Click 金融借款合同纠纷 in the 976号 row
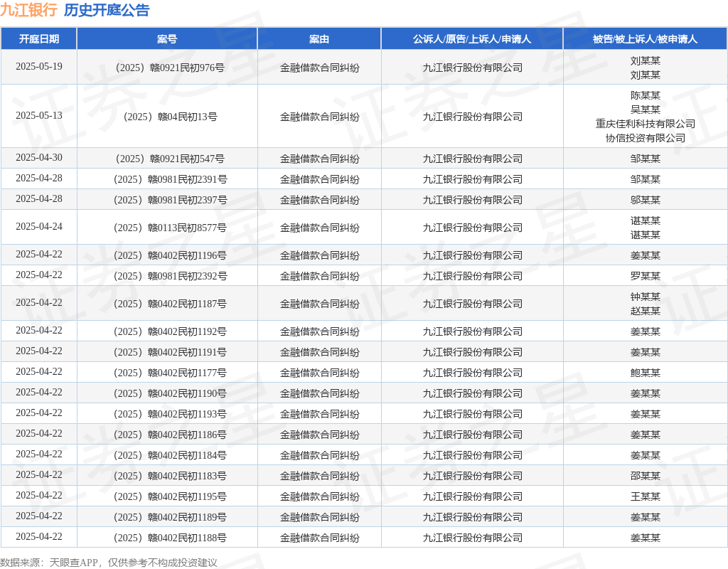Viewport: 728px width, 569px height. click(x=319, y=68)
